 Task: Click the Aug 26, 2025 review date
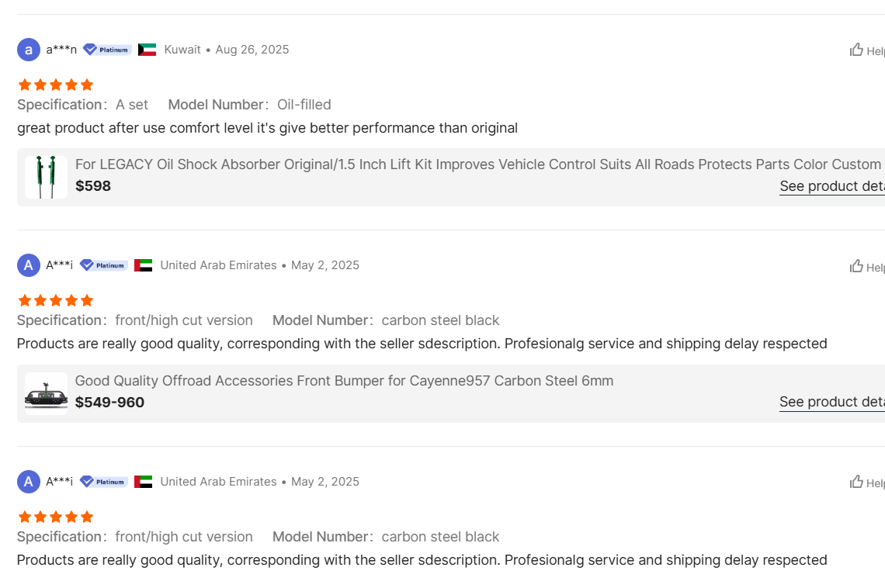252,50
